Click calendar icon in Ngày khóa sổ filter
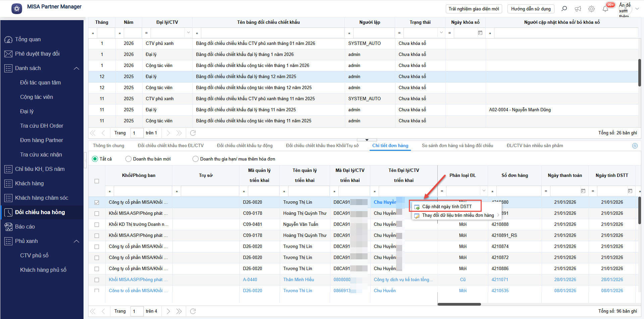The width and height of the screenshot is (644, 319). pos(480,33)
